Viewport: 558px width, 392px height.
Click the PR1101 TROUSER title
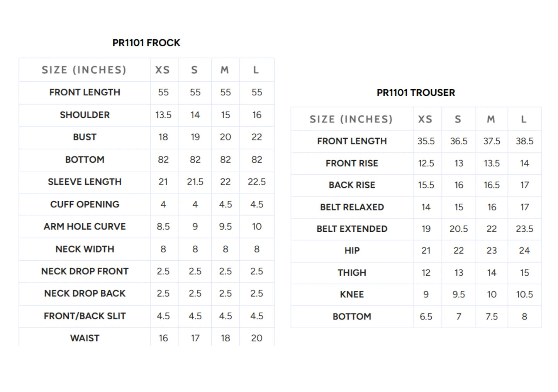[x=416, y=93]
